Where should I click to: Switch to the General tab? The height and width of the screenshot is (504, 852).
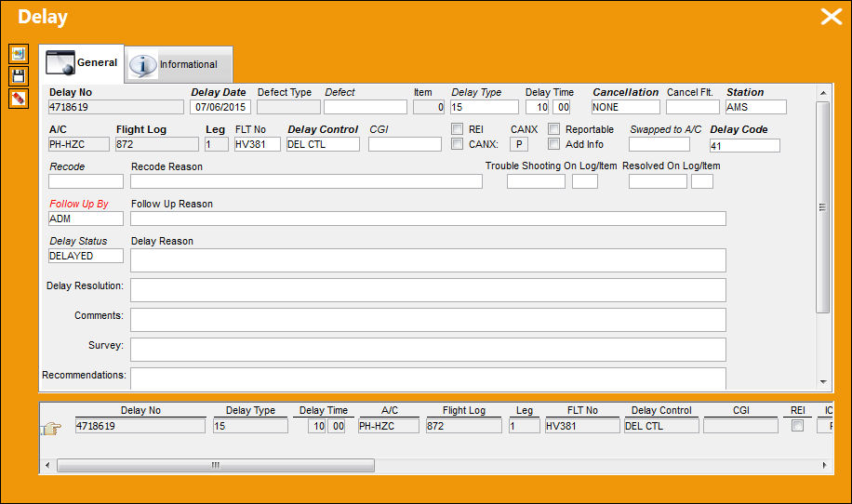82,63
